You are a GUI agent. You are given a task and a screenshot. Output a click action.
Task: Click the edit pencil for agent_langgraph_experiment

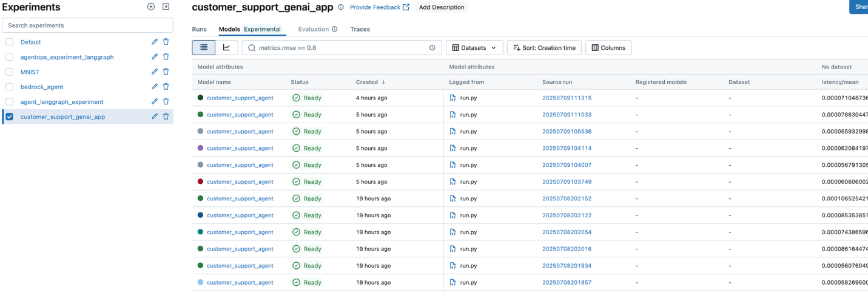pyautogui.click(x=155, y=101)
